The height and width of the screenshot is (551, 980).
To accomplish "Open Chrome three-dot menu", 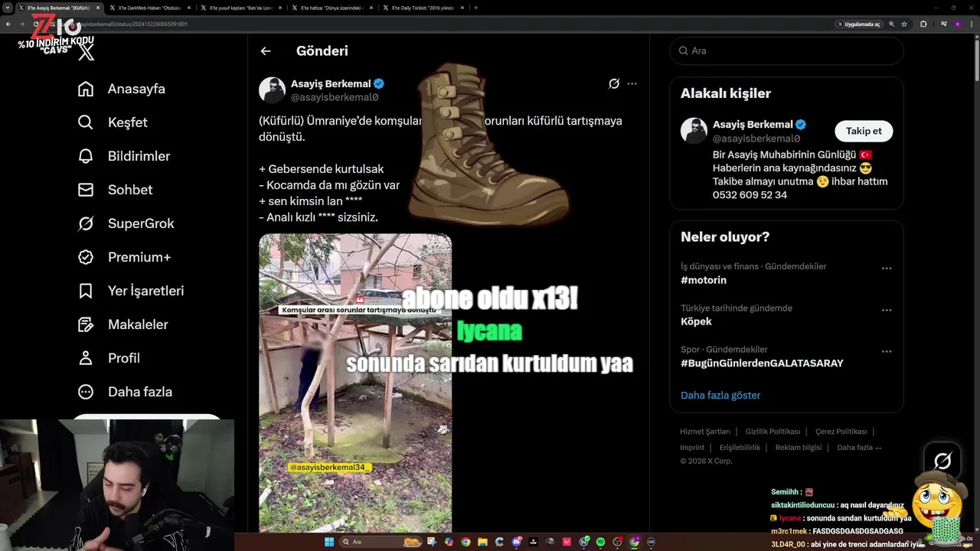I will (972, 24).
